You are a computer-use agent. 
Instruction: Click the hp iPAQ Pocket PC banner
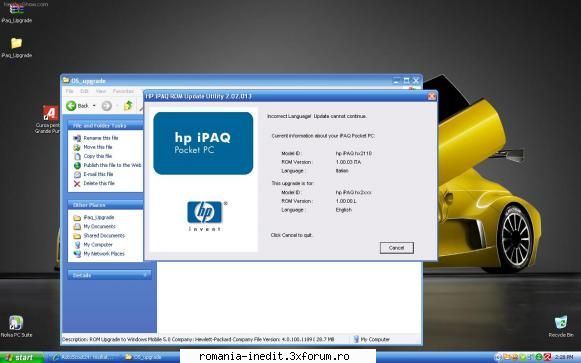click(203, 143)
